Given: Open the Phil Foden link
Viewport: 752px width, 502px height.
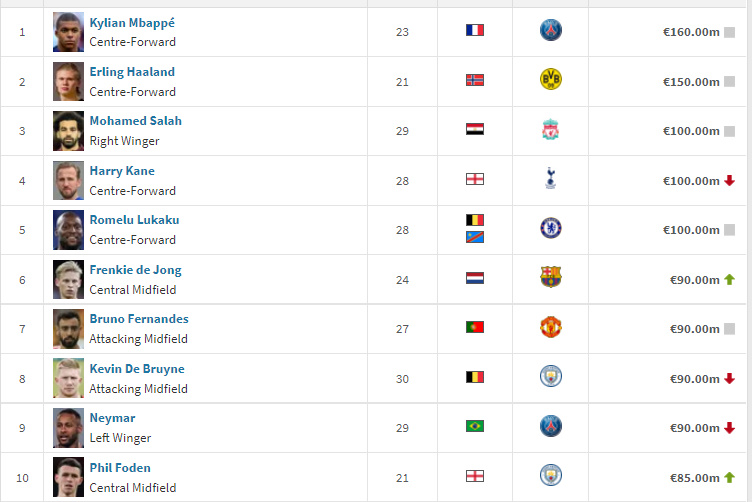Looking at the screenshot, I should (x=120, y=468).
